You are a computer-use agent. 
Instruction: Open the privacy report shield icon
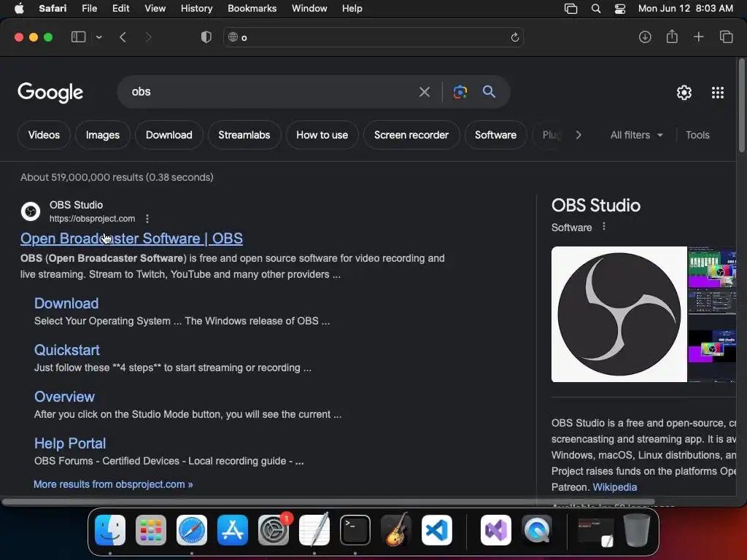click(206, 37)
